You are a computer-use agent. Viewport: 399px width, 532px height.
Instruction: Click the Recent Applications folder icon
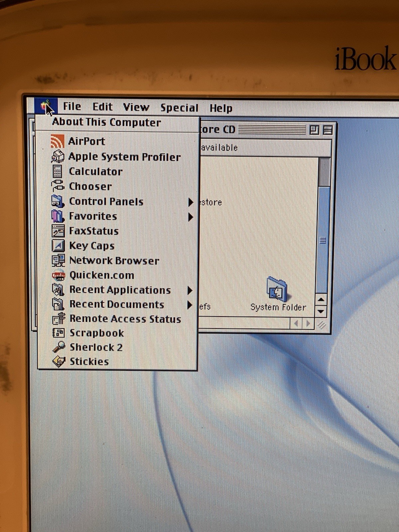(58, 290)
